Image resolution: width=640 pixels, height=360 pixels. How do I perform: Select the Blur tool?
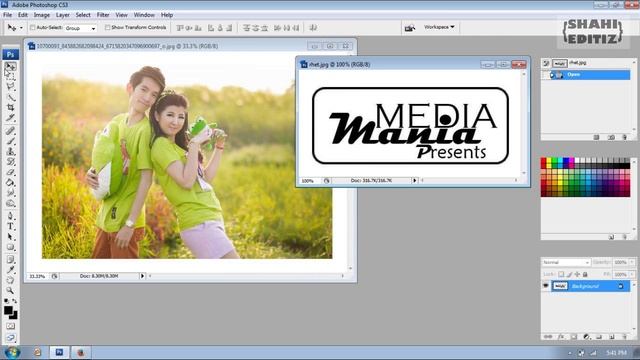point(11,193)
